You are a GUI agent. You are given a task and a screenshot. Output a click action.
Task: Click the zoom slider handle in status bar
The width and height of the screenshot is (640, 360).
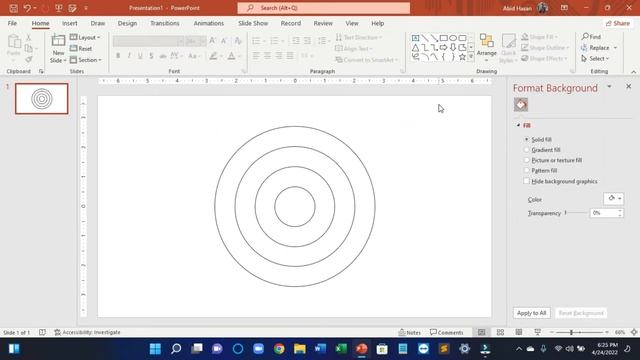tap(571, 332)
